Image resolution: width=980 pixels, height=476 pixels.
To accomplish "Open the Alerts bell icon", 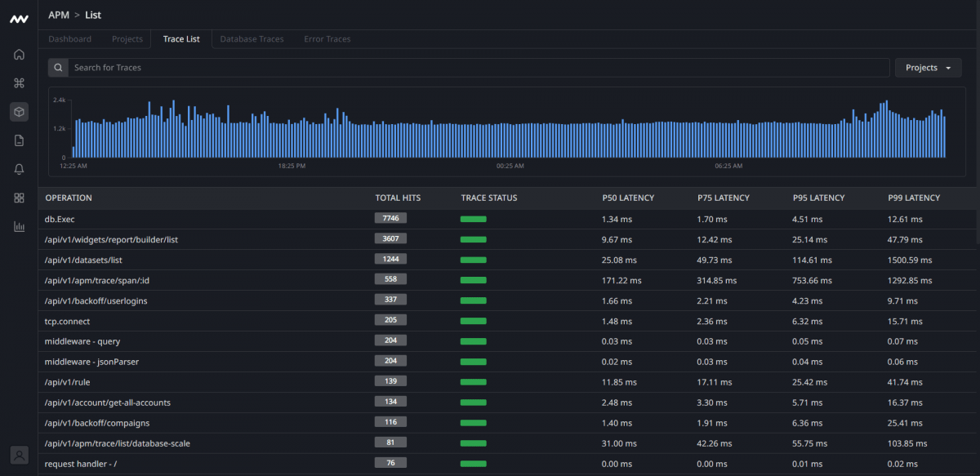I will [x=18, y=169].
